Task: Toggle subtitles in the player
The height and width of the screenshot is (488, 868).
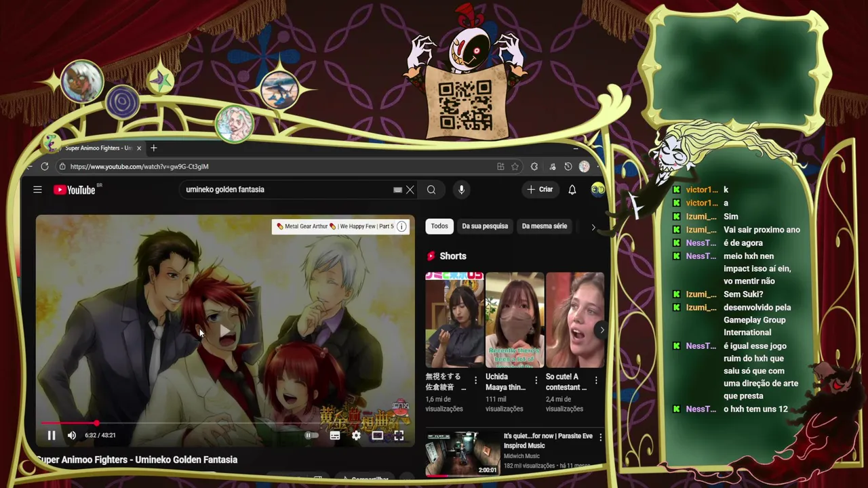Action: point(335,436)
